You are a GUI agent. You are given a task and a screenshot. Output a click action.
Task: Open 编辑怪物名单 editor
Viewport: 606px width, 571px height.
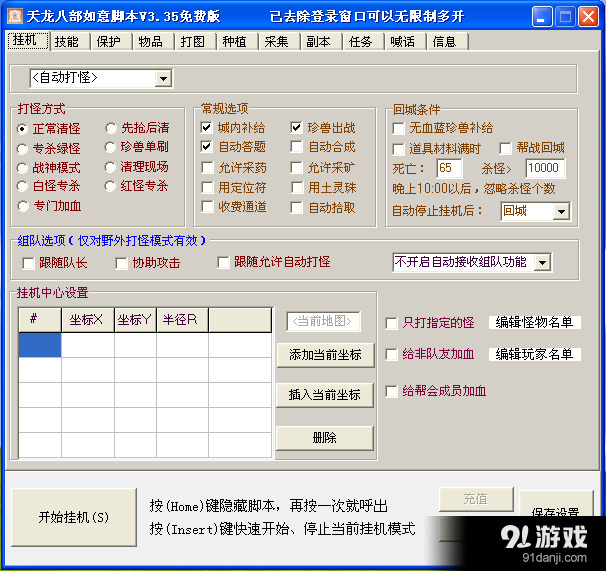coord(535,322)
